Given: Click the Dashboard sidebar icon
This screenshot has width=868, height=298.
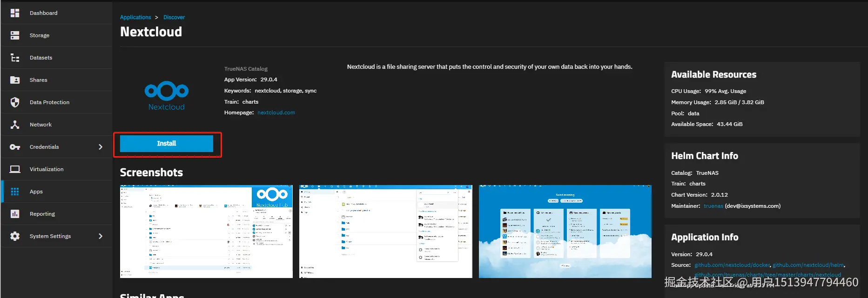Looking at the screenshot, I should click(x=15, y=13).
